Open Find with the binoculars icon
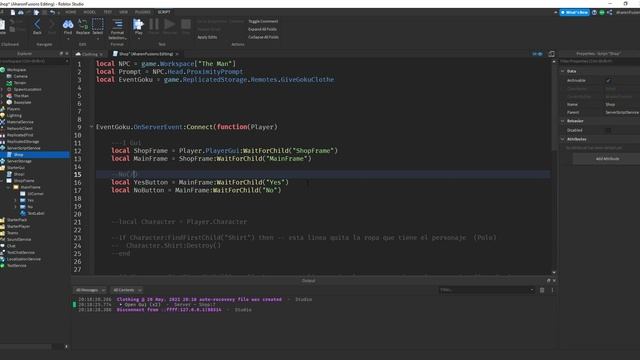 (68, 27)
